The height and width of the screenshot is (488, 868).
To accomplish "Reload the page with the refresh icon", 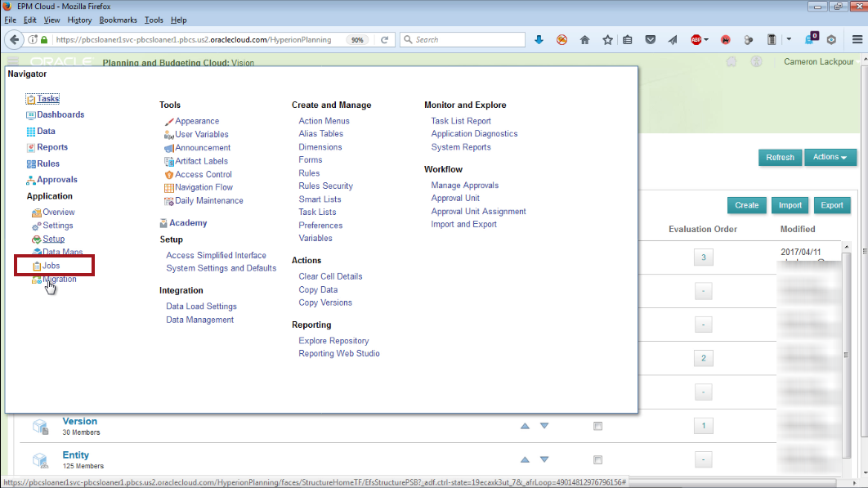I will pos(384,40).
